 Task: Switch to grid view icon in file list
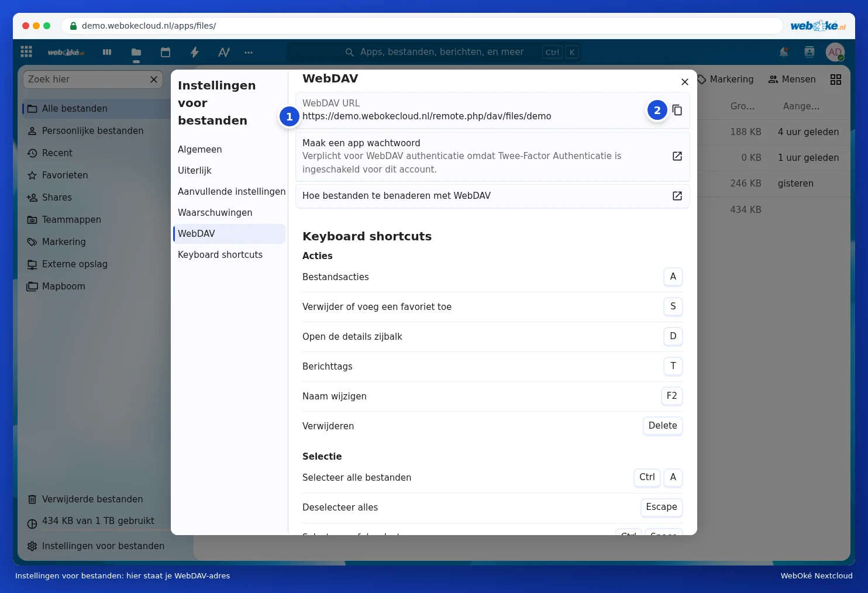pos(836,80)
